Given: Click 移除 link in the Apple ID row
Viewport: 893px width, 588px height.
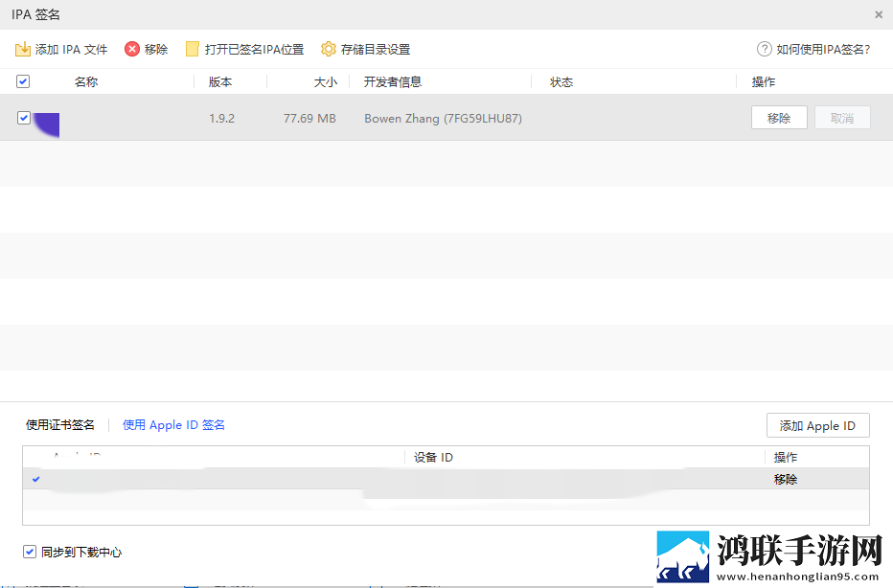Looking at the screenshot, I should point(786,479).
